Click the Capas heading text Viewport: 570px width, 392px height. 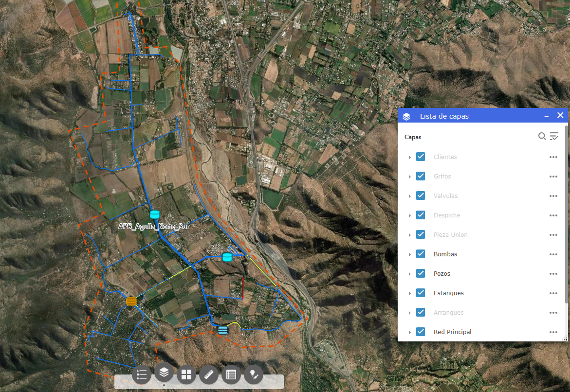click(413, 137)
